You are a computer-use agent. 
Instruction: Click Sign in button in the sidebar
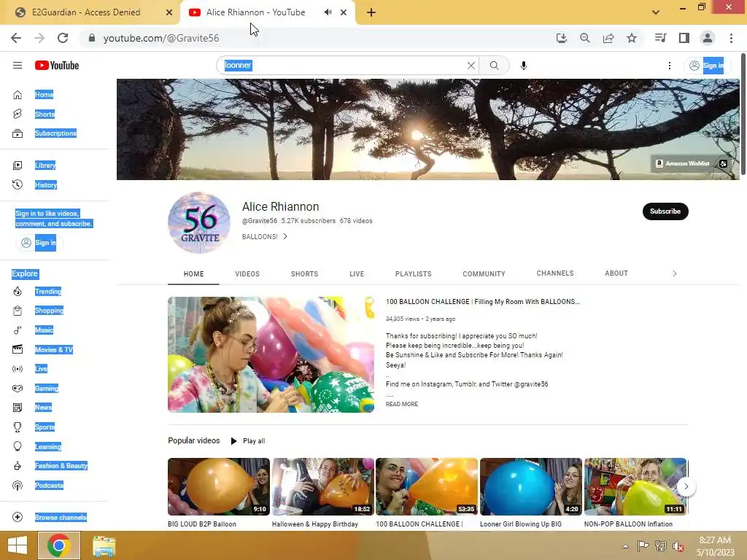39,242
